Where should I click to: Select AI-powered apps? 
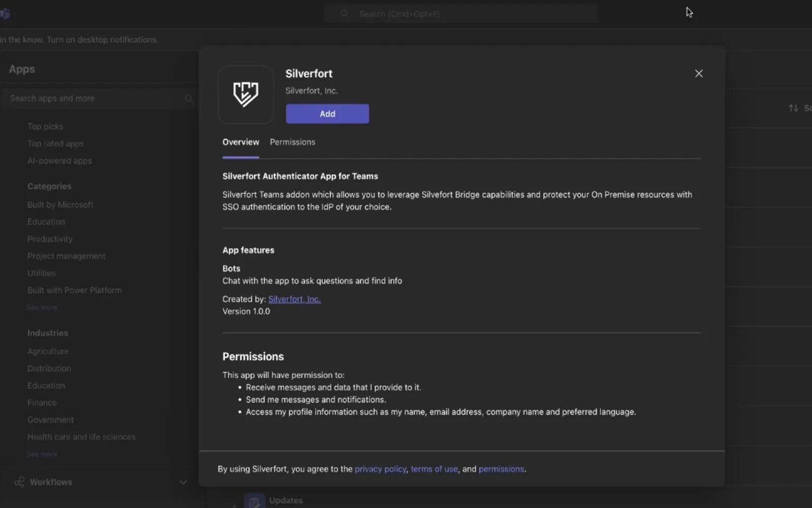coord(59,161)
